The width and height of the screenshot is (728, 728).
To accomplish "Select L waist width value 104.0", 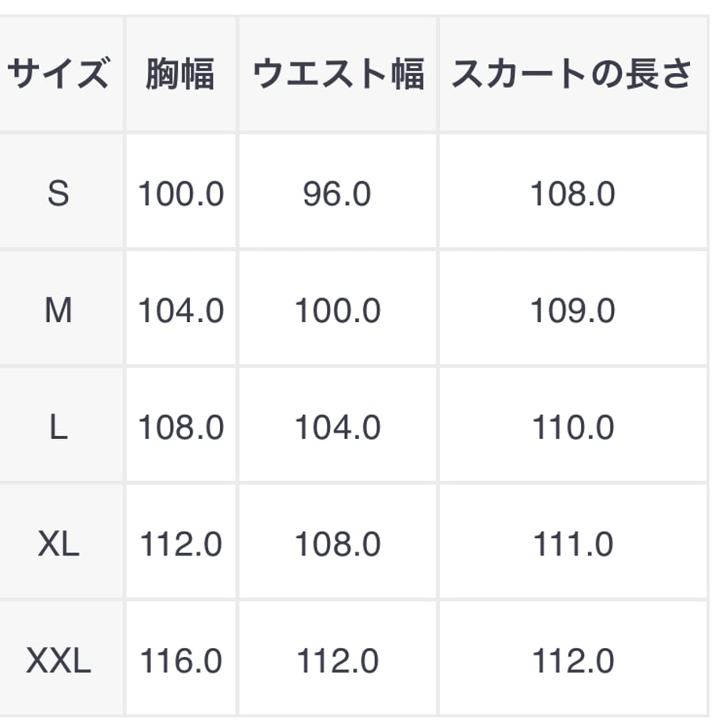I will (338, 427).
